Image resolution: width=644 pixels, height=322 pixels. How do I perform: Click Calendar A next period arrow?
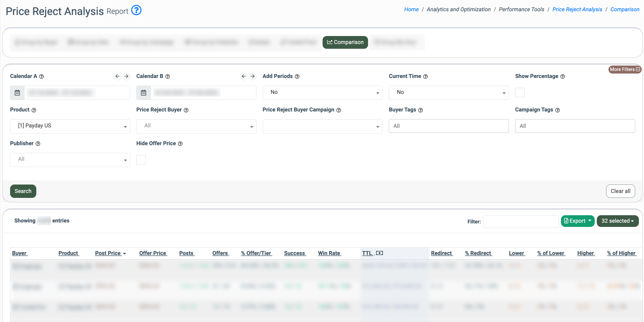coord(127,76)
